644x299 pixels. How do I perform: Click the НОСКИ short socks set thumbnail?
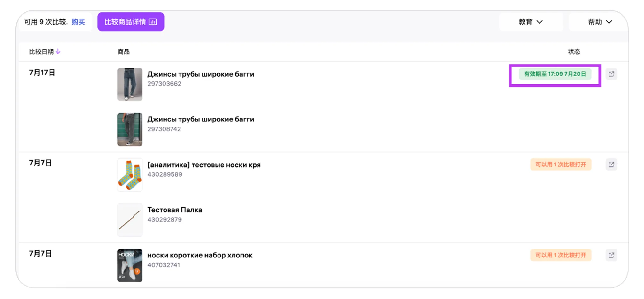tap(130, 265)
